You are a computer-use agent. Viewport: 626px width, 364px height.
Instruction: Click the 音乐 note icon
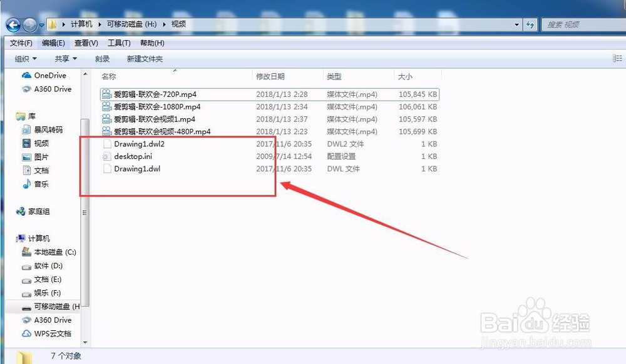coord(26,184)
